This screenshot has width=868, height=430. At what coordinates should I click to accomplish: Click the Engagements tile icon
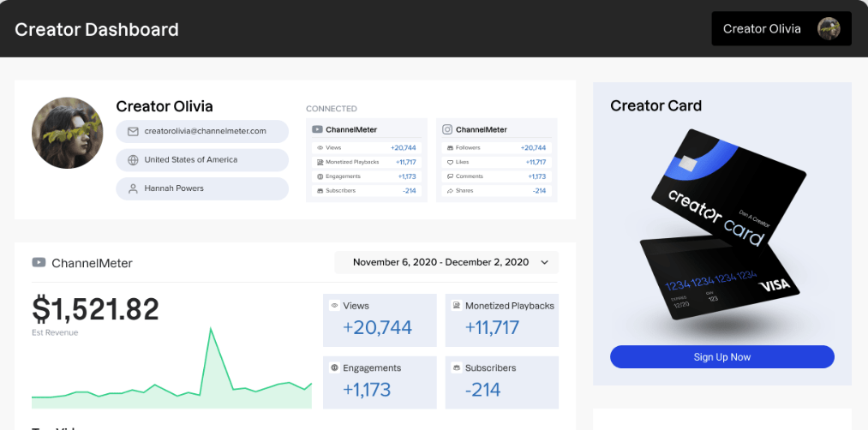tap(334, 367)
